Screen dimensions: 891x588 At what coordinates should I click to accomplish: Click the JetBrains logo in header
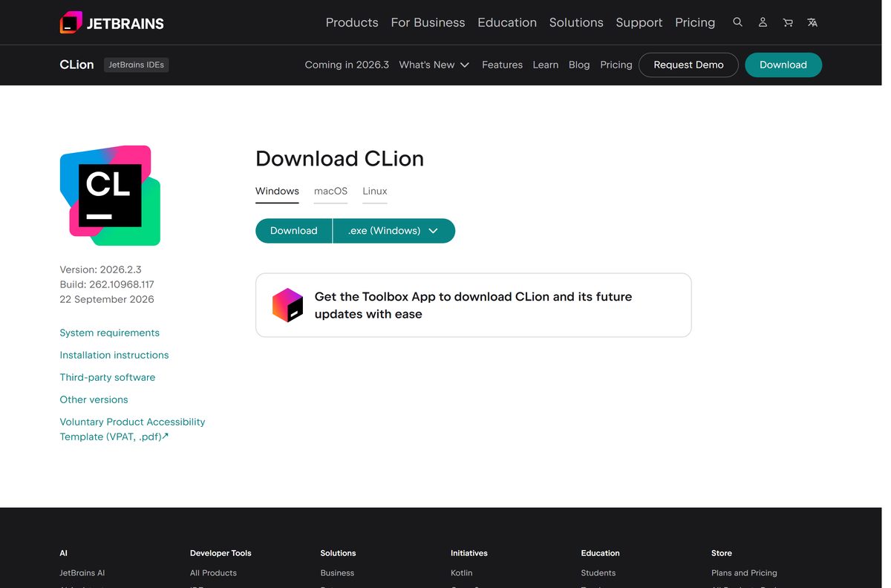[112, 22]
